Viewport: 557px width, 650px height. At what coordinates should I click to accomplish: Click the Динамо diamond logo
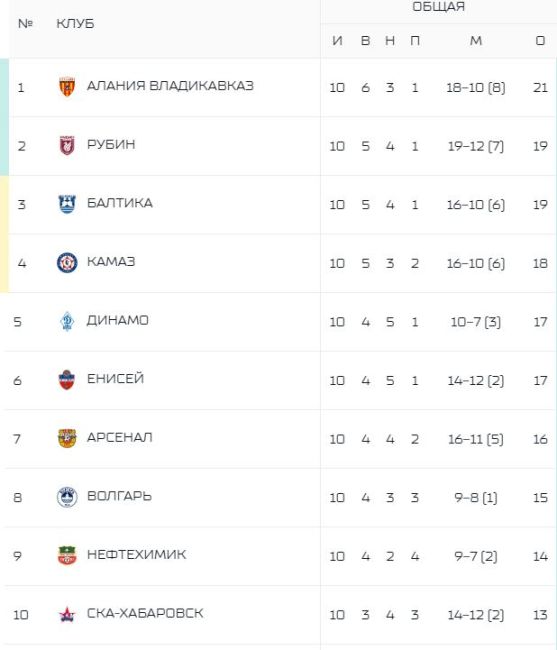[x=67, y=321]
